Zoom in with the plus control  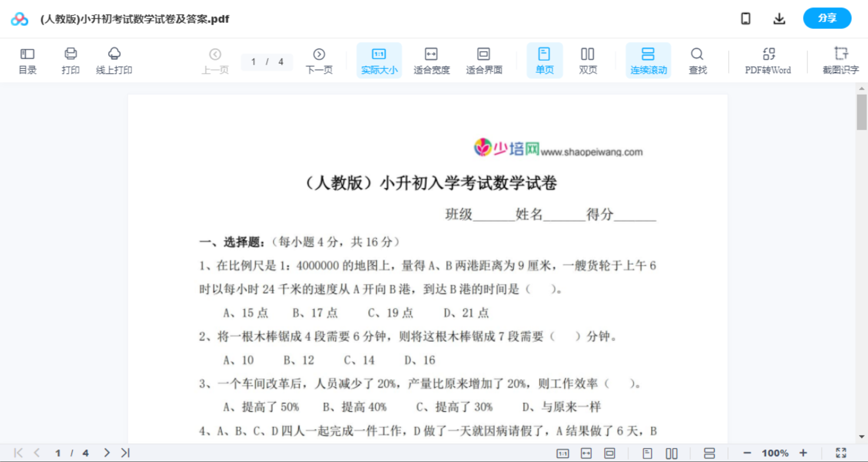click(804, 452)
